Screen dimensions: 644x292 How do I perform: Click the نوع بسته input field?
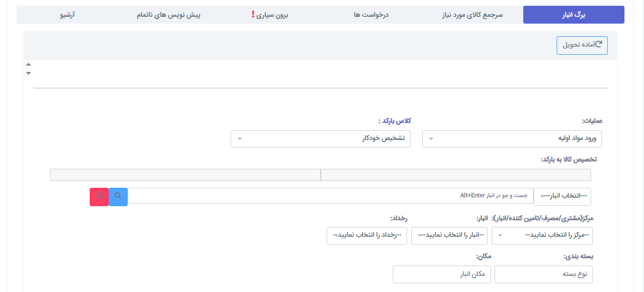click(x=543, y=275)
